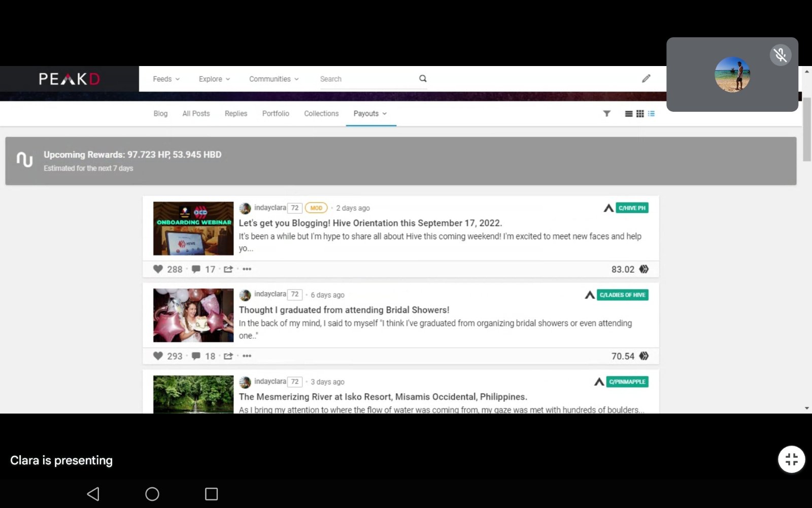Open the pencil compose post icon
This screenshot has width=812, height=508.
646,78
